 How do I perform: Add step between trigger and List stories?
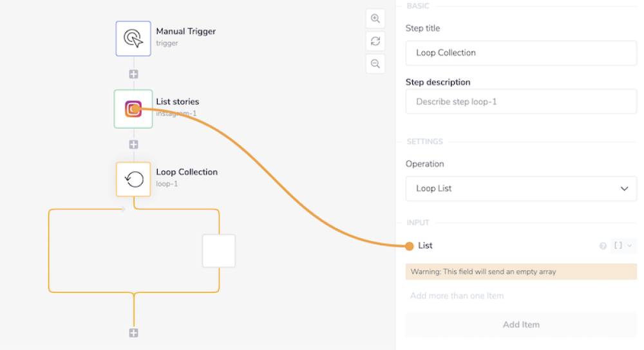tap(133, 74)
